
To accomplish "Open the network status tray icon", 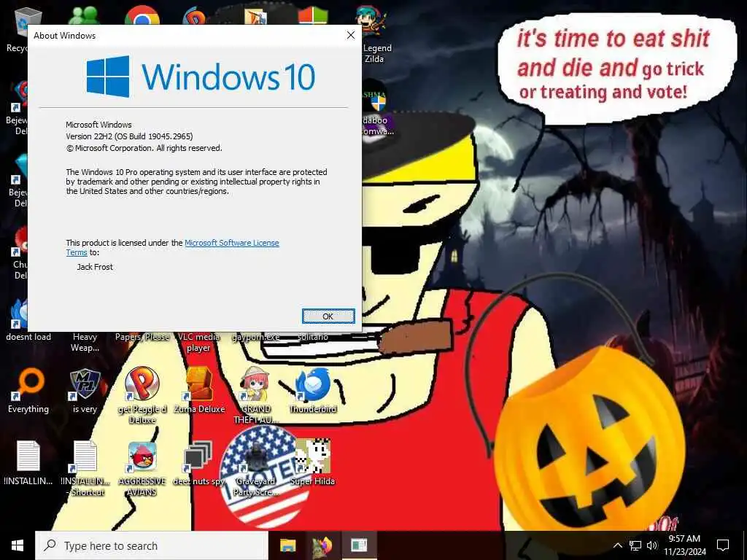I will 635,545.
